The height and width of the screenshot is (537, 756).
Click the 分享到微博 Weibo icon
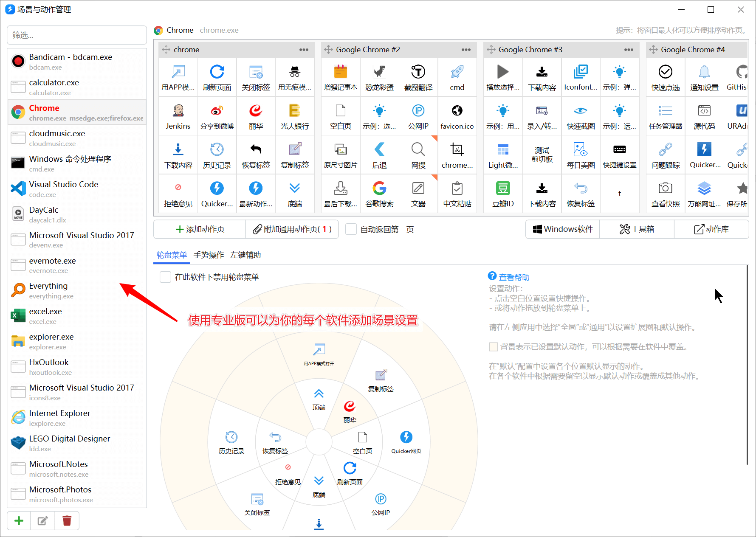(217, 111)
